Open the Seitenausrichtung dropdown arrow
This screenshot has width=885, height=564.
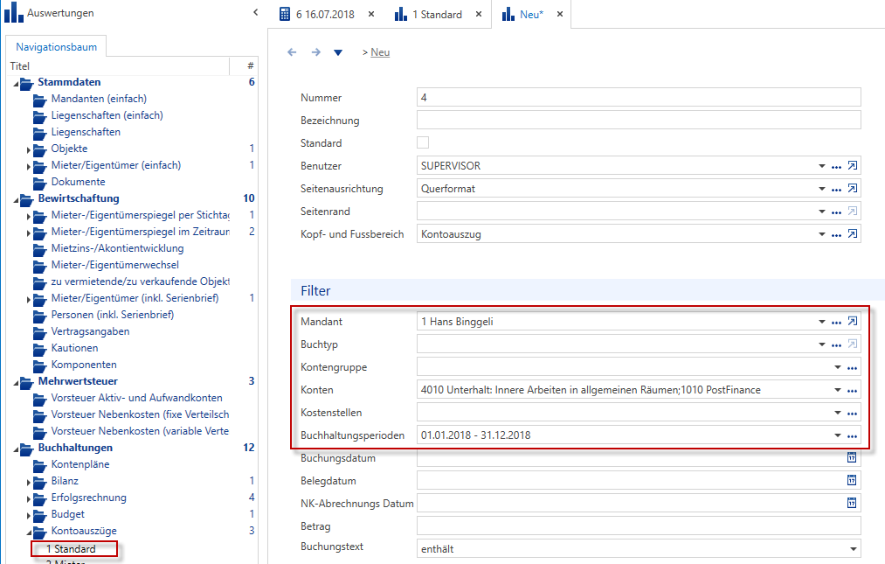pos(822,189)
